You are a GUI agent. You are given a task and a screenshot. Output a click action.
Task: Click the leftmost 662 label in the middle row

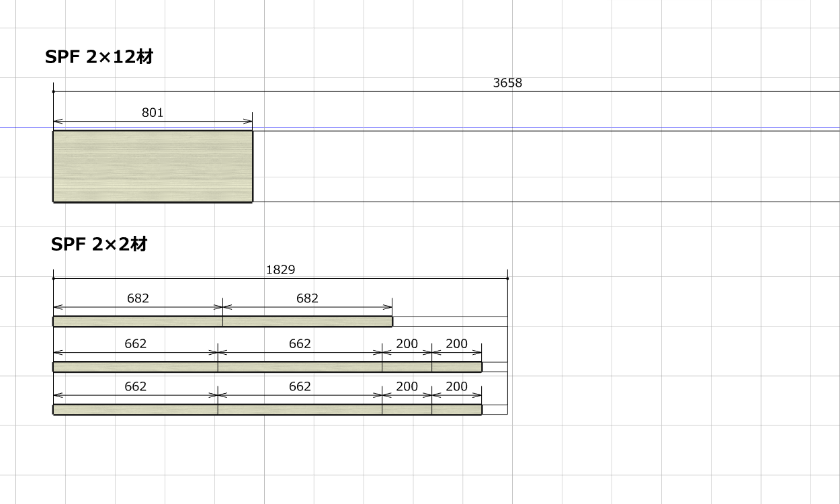(x=136, y=344)
